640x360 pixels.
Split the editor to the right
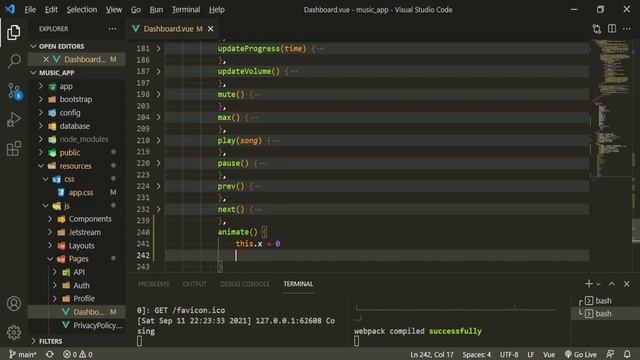[612, 29]
